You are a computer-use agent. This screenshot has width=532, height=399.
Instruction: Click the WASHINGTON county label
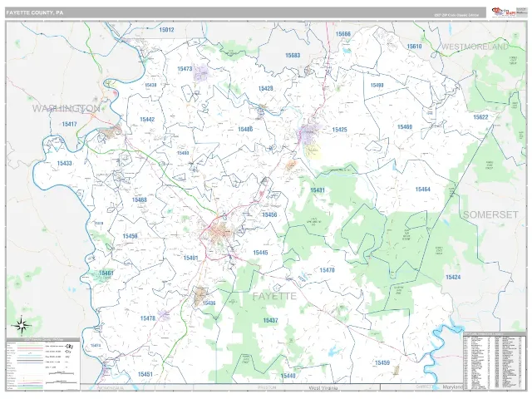point(66,109)
